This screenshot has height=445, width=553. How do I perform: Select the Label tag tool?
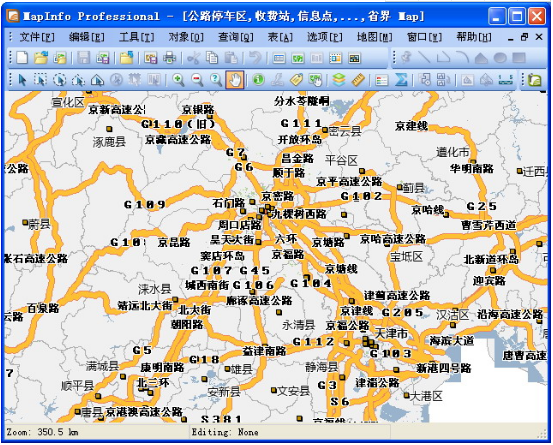[296, 80]
